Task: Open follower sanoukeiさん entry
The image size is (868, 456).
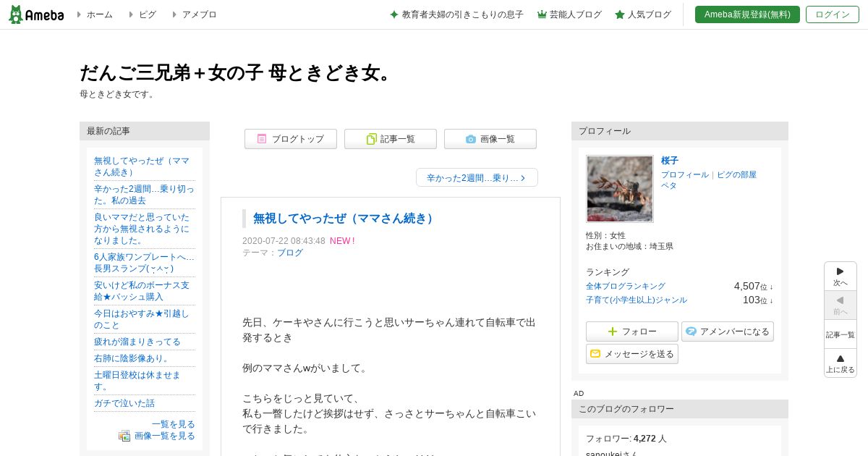Action: coord(612,454)
